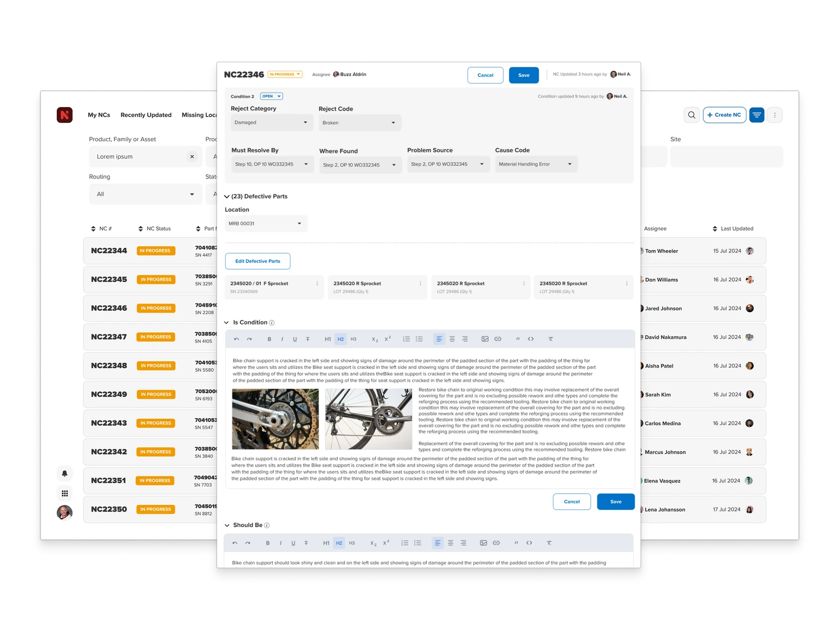Open notifications bell in sidebar
840x630 pixels.
click(x=65, y=474)
